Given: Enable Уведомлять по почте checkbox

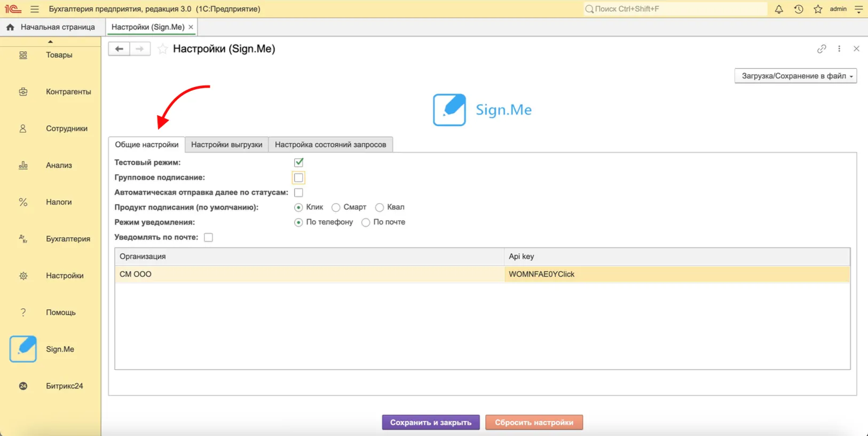Looking at the screenshot, I should [208, 237].
